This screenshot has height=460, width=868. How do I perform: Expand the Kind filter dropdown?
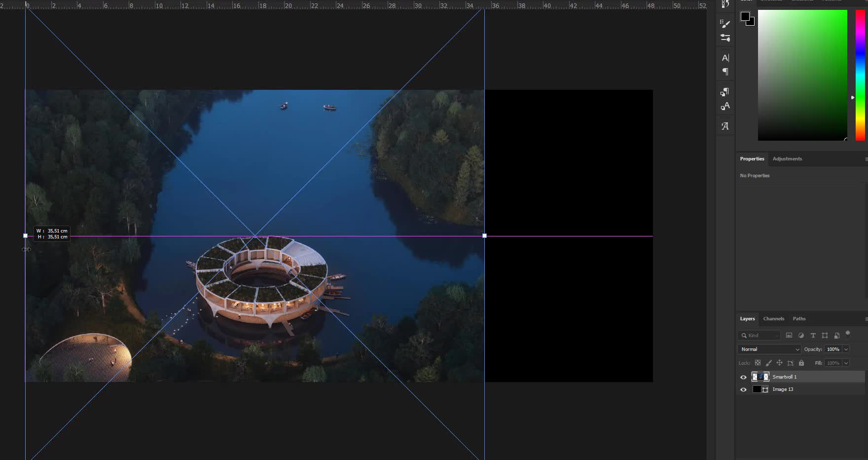tap(776, 336)
